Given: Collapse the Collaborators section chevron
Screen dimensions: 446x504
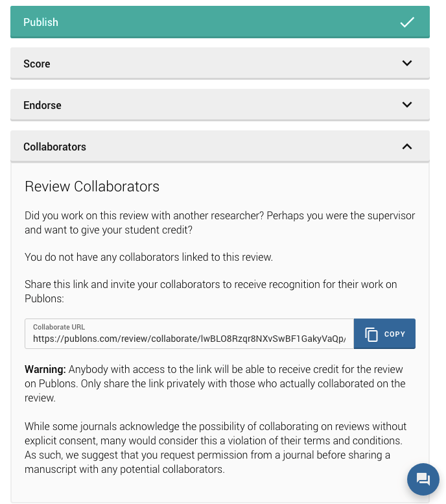Looking at the screenshot, I should pyautogui.click(x=406, y=147).
